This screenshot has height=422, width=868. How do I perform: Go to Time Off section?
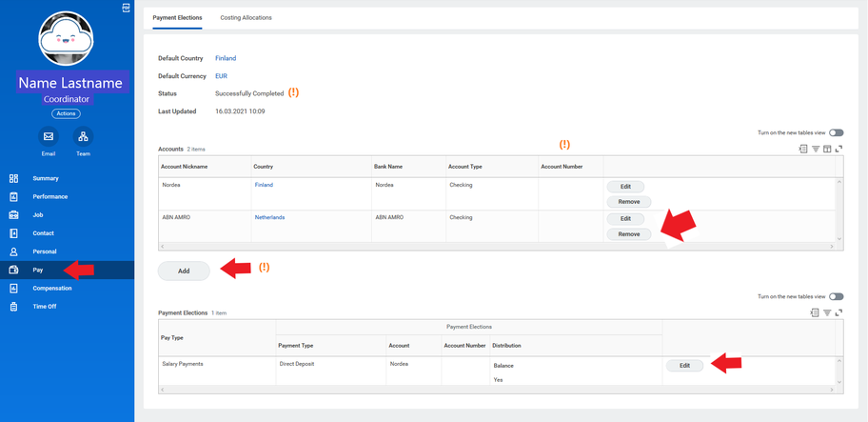45,307
